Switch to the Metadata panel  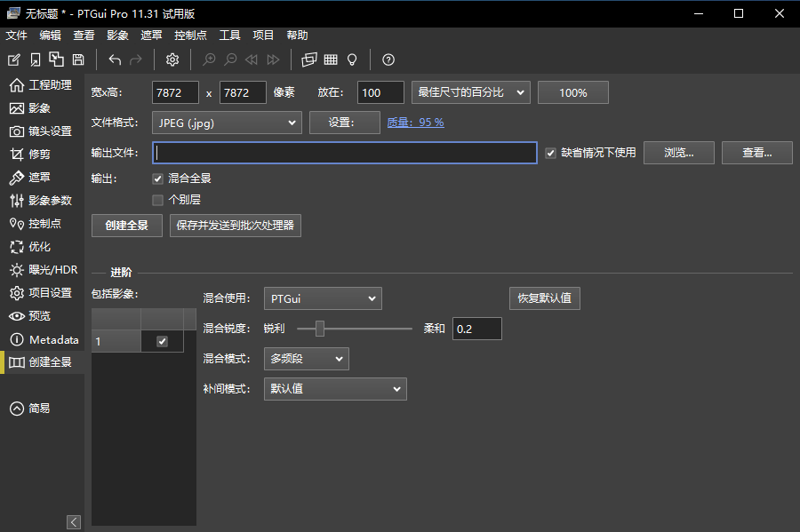47,338
